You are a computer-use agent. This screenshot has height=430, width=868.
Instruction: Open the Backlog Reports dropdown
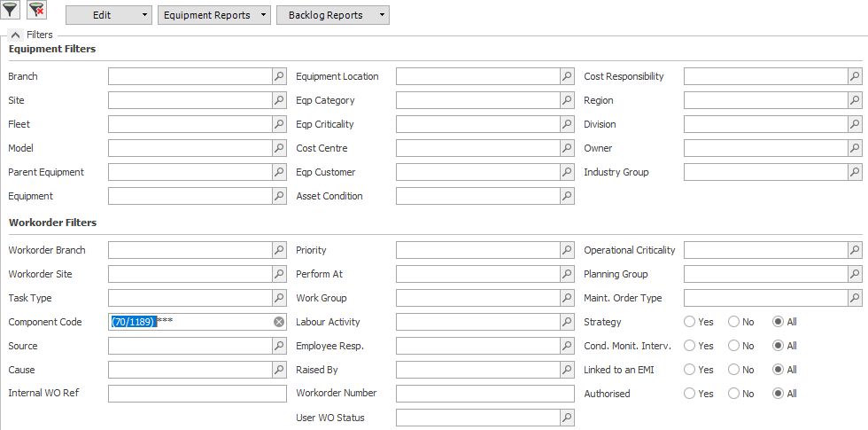click(333, 15)
